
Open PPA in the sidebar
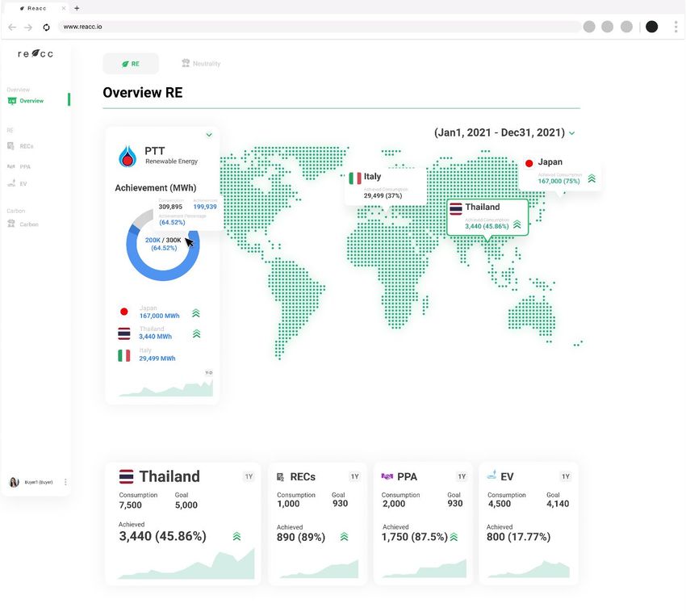tap(19, 166)
